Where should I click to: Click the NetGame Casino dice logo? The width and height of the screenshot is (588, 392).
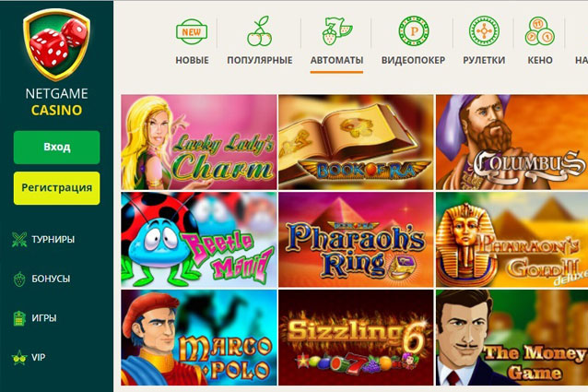(x=56, y=44)
